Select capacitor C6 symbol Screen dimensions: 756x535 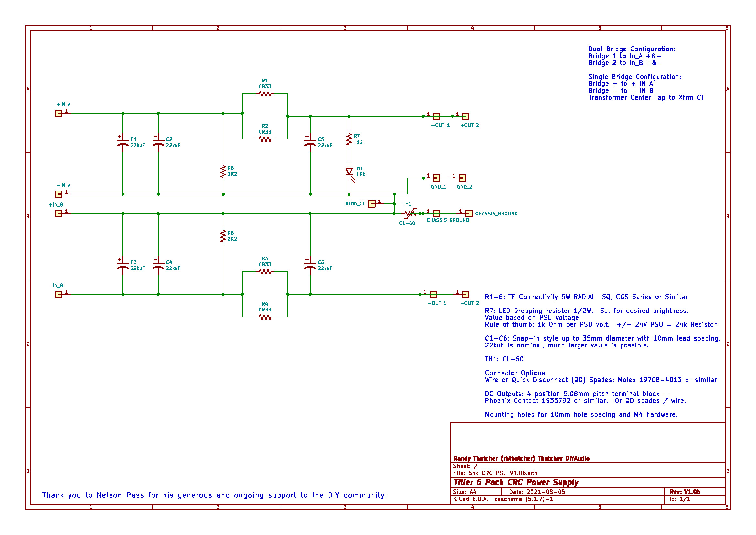pyautogui.click(x=310, y=265)
